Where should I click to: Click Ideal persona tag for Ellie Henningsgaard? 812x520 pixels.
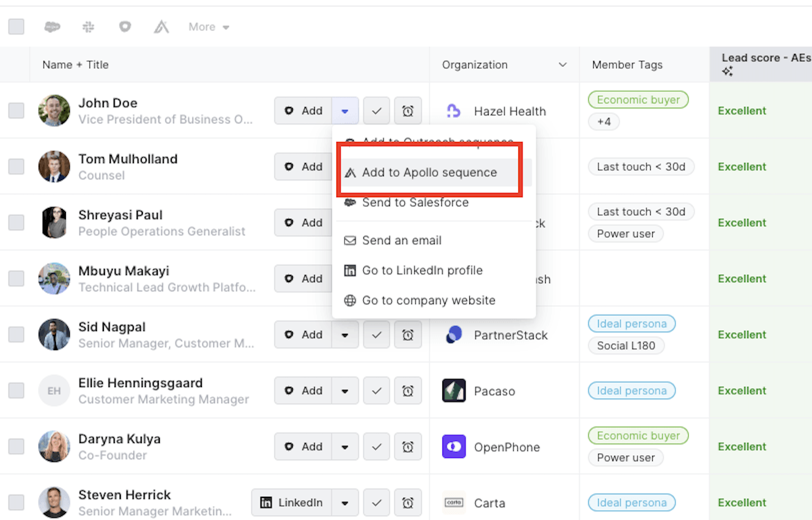tap(632, 391)
